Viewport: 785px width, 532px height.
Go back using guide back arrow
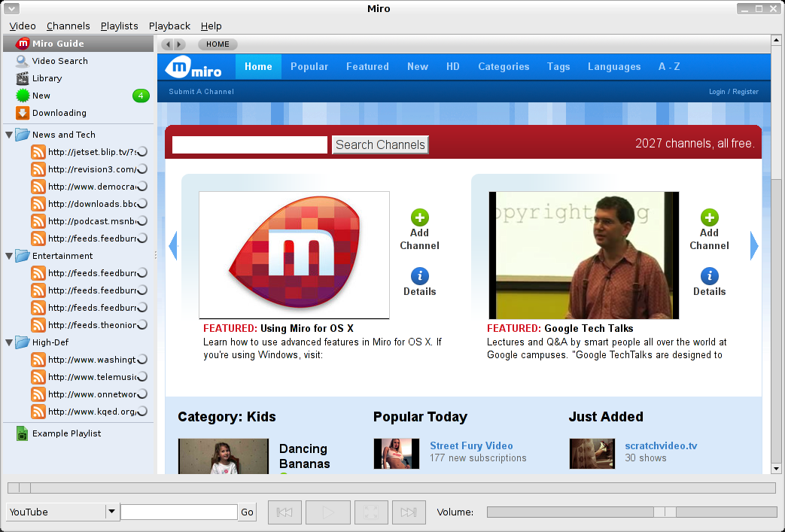point(169,44)
